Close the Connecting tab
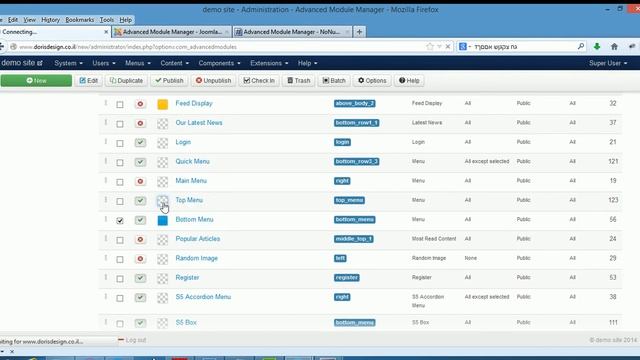640x360 pixels. coord(106,32)
